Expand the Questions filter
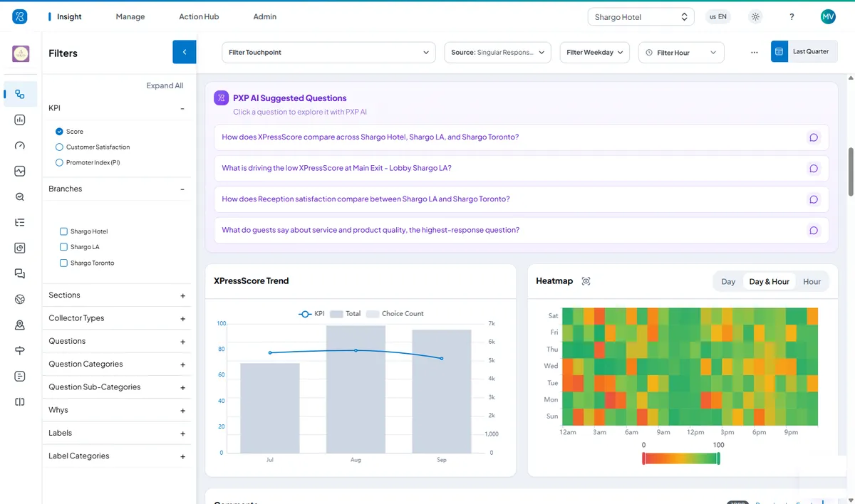855x504 pixels. (183, 342)
